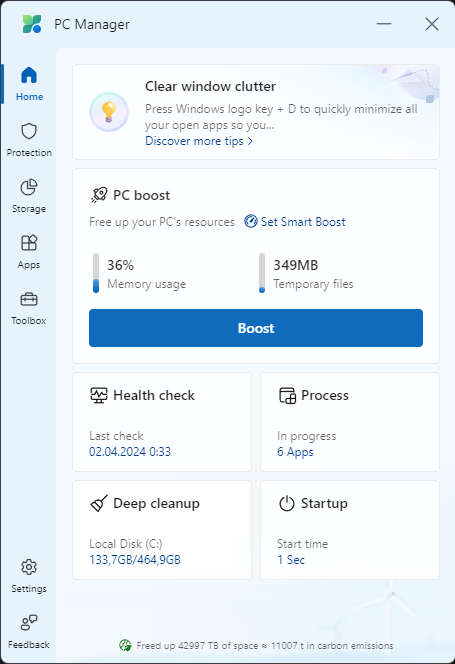Click the Boost button
Viewport: 455px width, 664px height.
click(256, 328)
